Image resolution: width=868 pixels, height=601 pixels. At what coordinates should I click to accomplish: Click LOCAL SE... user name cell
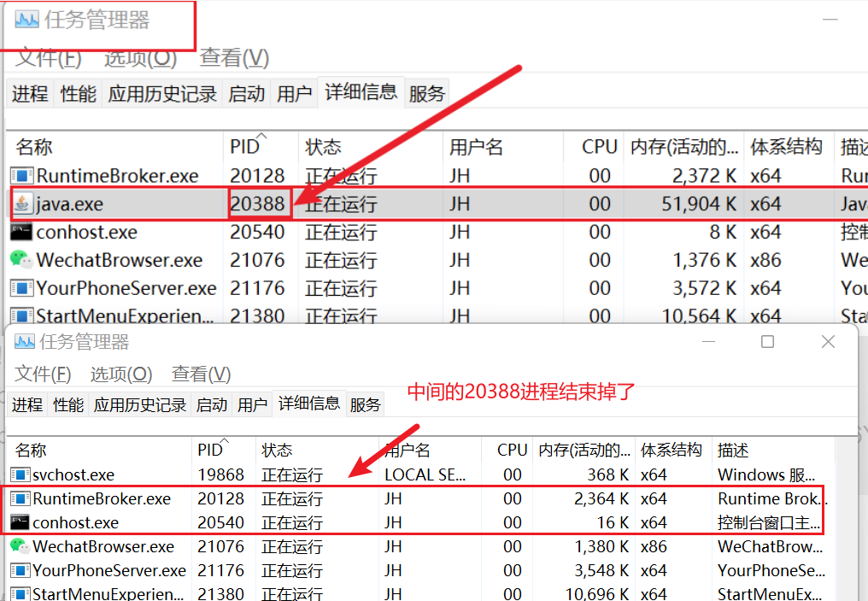click(x=425, y=474)
